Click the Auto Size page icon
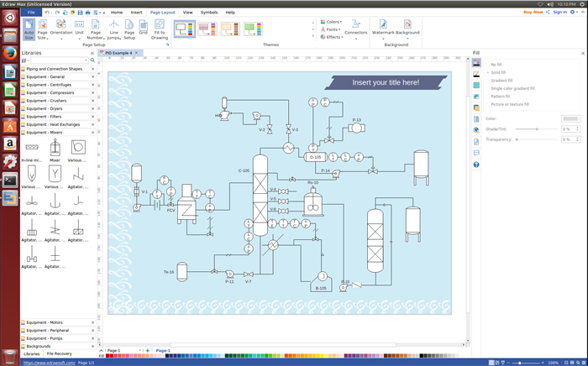 tap(29, 29)
